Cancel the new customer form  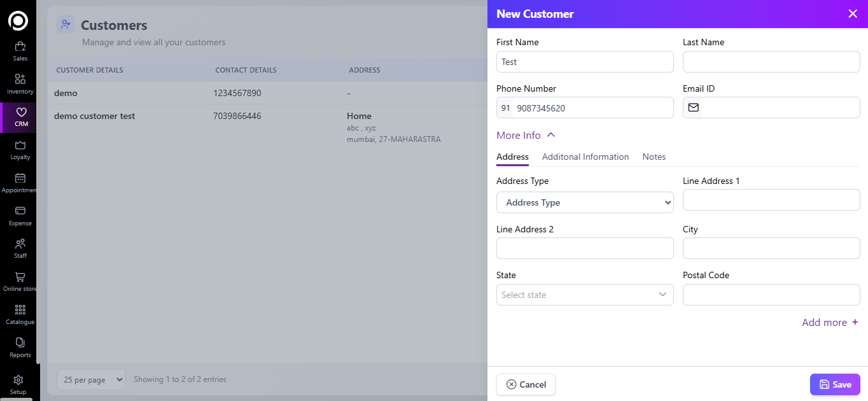pos(526,384)
